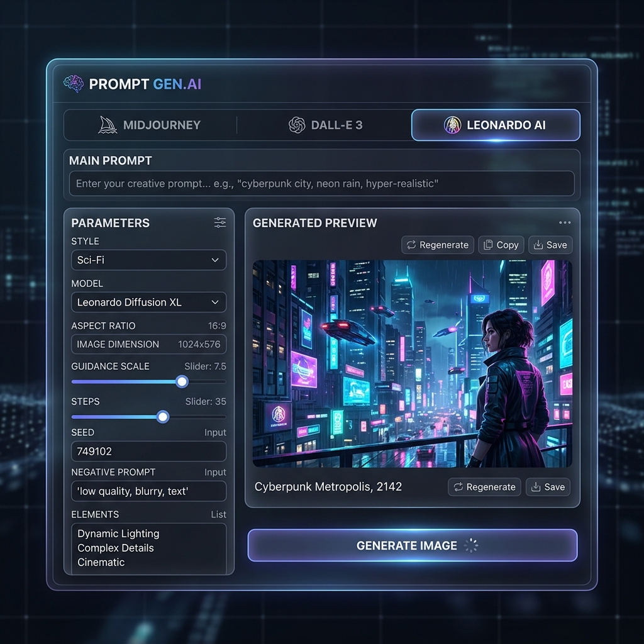Click the Negative Prompt input field

148,491
